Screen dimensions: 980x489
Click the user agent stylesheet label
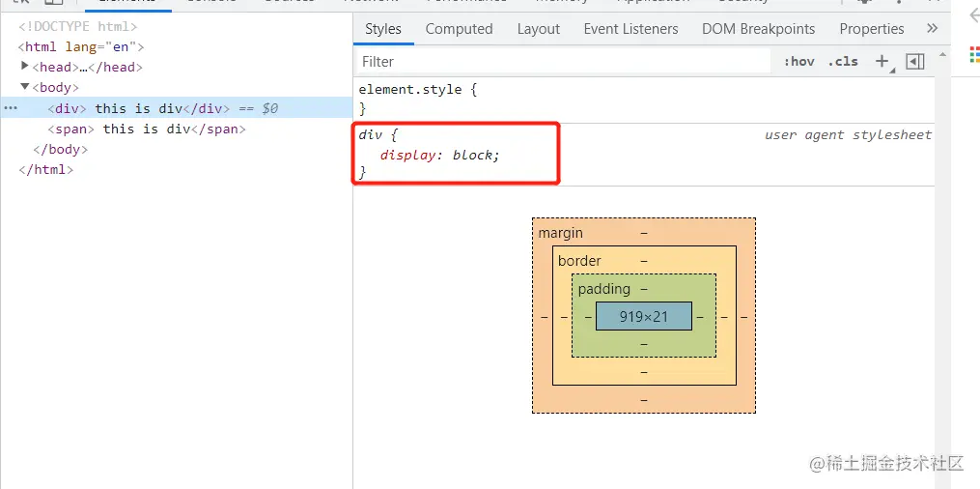[x=848, y=135]
